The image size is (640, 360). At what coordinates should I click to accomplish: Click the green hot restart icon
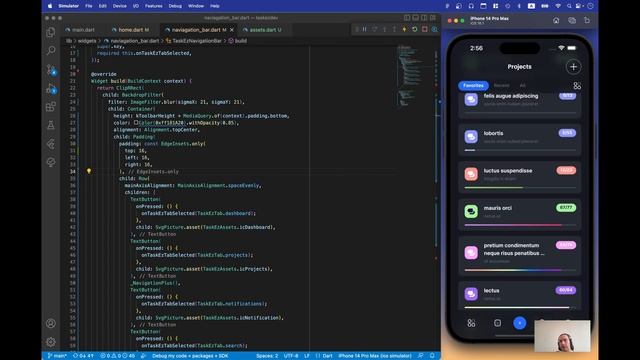click(415, 29)
